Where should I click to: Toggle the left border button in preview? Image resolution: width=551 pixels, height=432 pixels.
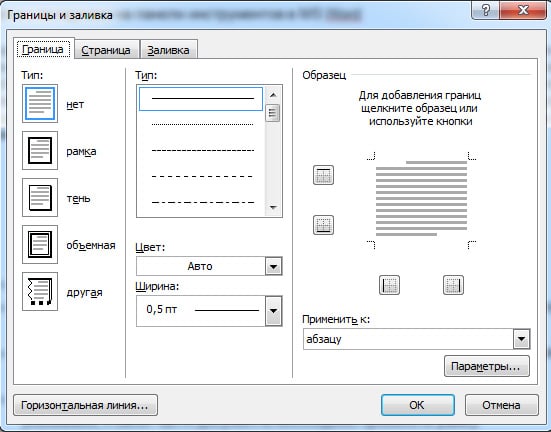pos(389,285)
